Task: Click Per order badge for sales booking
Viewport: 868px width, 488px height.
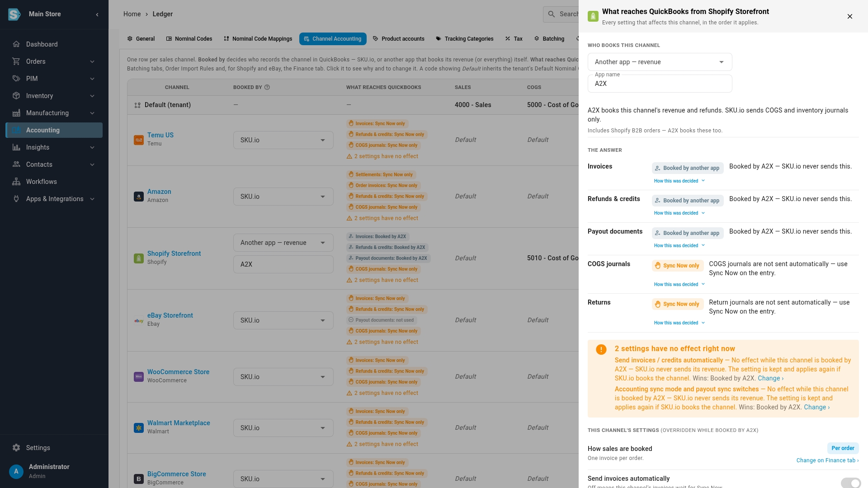Action: [843, 448]
